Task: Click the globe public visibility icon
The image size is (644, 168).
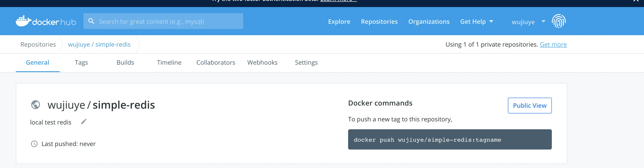Action: 36,105
